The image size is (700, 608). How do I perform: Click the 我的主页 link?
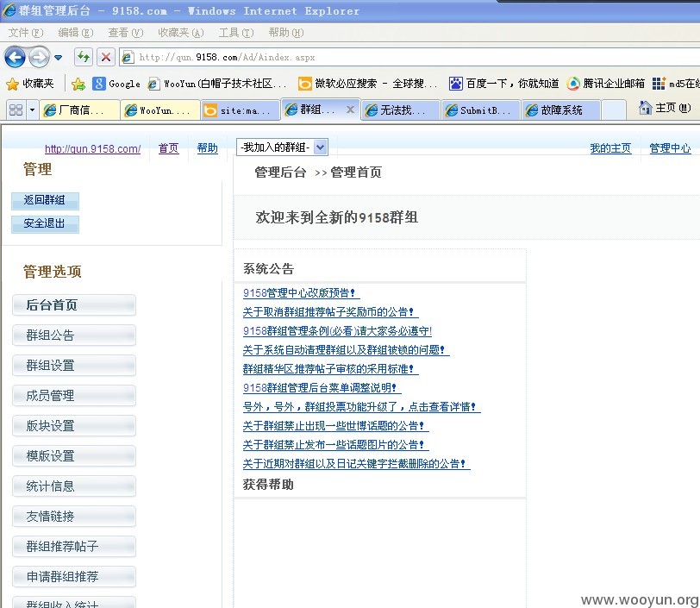tap(610, 148)
